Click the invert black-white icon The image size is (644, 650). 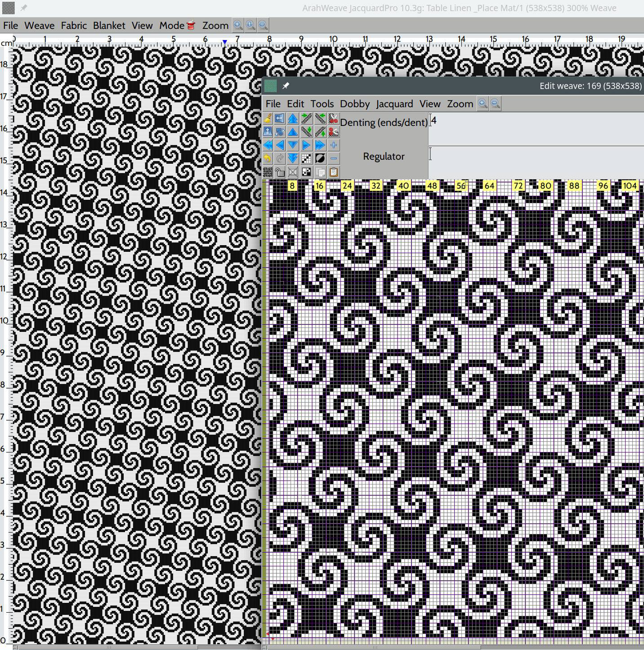320,158
